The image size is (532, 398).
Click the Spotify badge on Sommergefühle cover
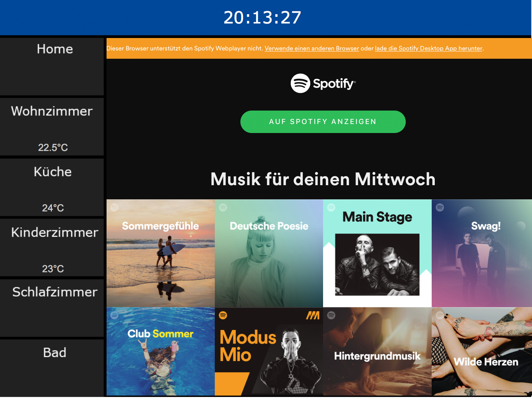coord(114,207)
